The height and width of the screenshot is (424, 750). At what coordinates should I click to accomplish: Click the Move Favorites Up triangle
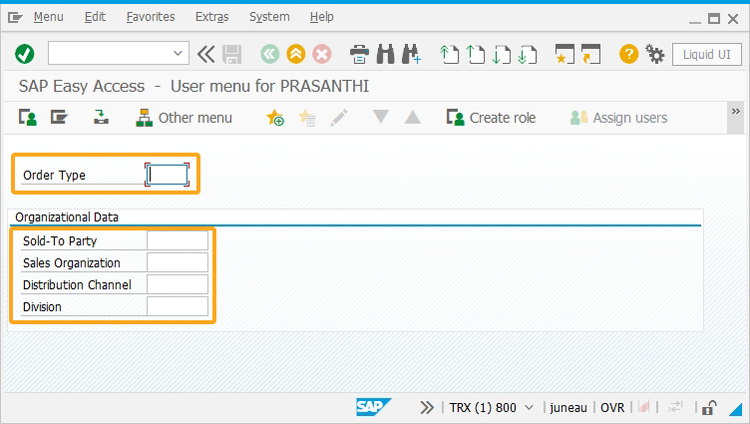[x=412, y=117]
